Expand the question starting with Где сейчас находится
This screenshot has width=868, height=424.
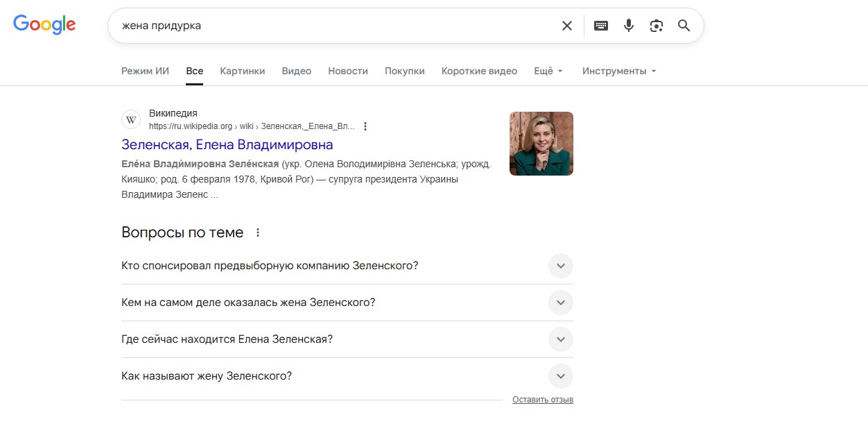click(x=560, y=339)
